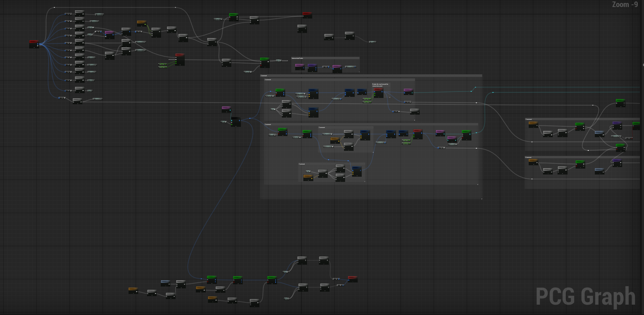This screenshot has height=315, width=644.
Task: Click the outermost large Comment box title
Action: [264, 76]
